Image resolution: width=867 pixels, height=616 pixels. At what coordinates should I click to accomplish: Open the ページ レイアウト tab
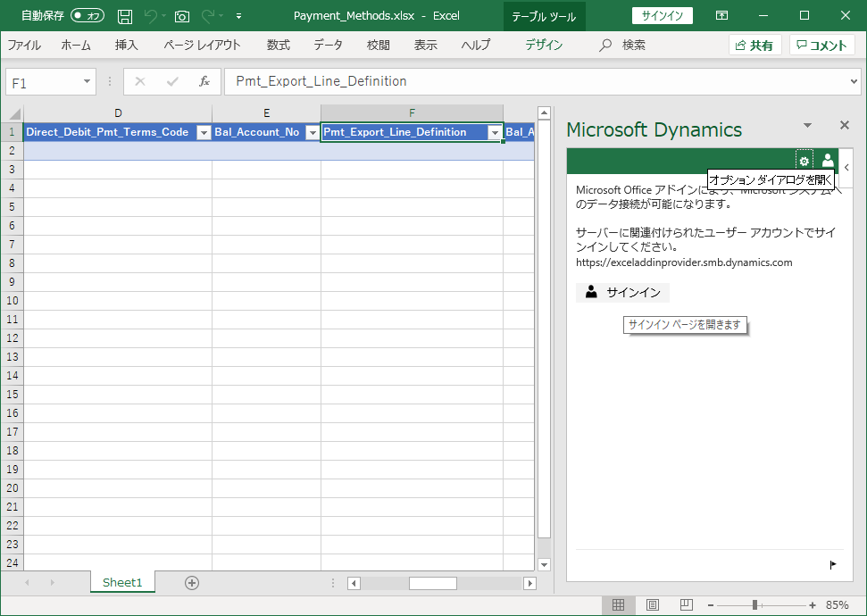(x=202, y=45)
